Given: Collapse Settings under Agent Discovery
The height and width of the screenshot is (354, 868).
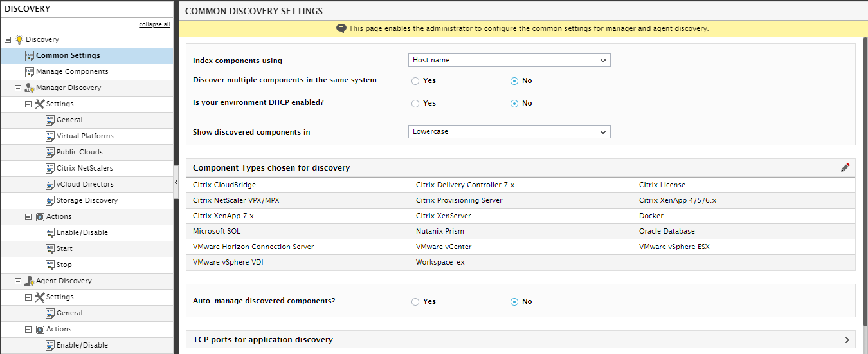Looking at the screenshot, I should point(28,297).
